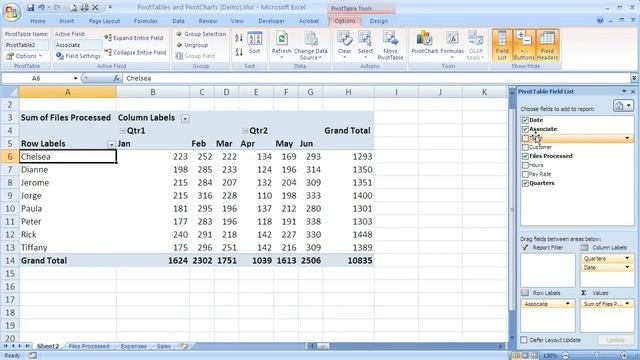The width and height of the screenshot is (640, 360).
Task: Sort A to Z ascending
Action: tap(239, 38)
